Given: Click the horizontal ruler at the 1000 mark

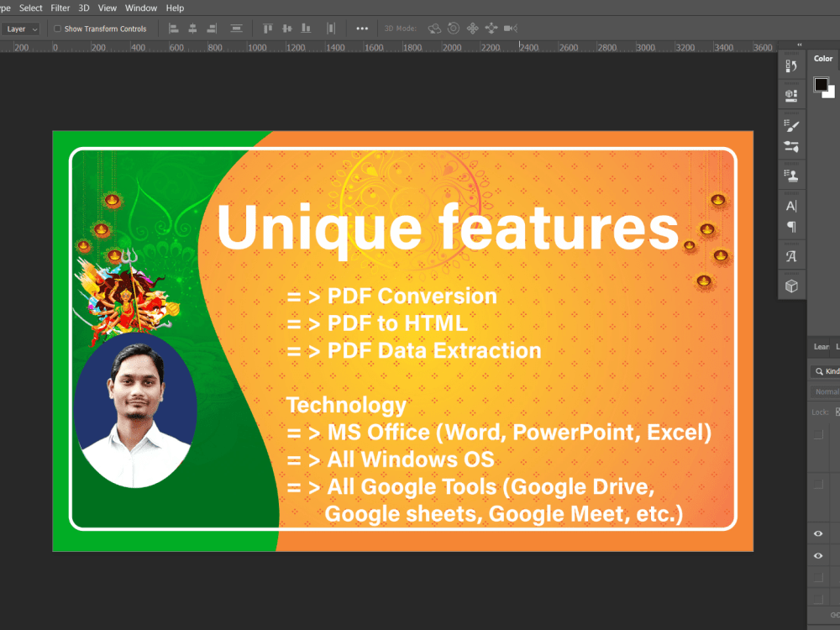Looking at the screenshot, I should pos(257,48).
